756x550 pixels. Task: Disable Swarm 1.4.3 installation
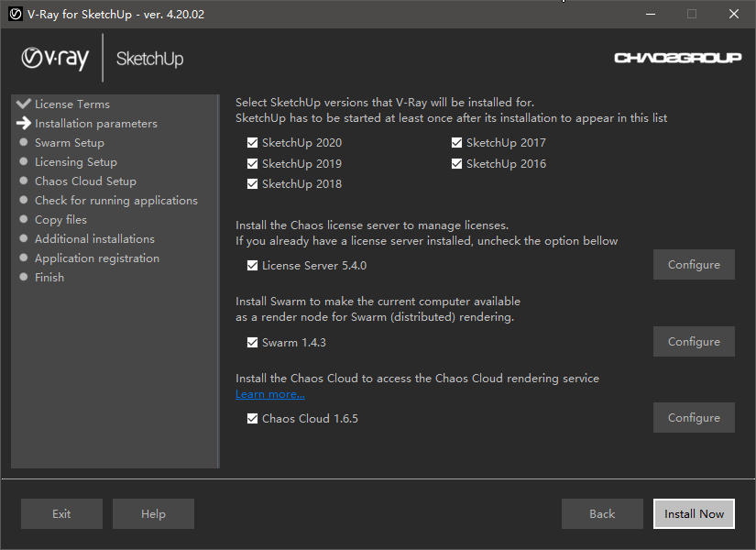pyautogui.click(x=252, y=343)
